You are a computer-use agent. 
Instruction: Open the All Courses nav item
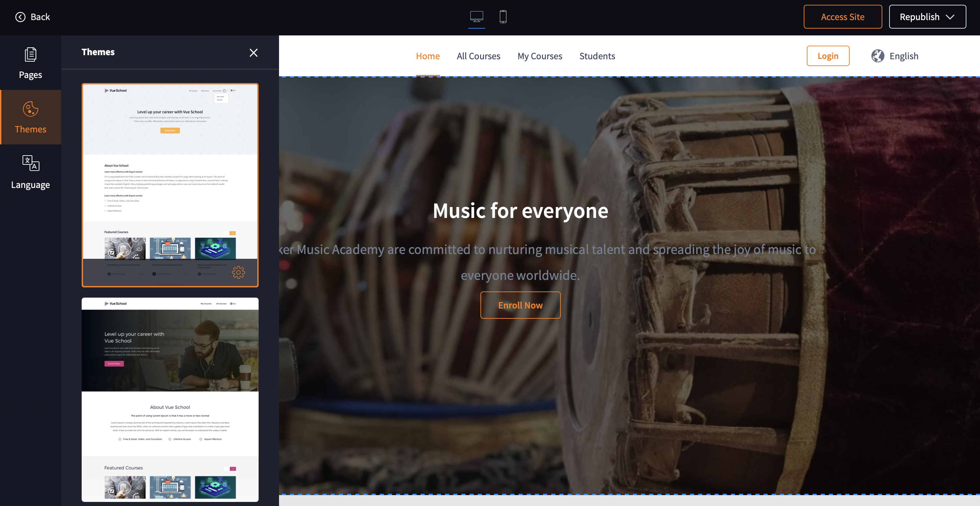(x=478, y=56)
